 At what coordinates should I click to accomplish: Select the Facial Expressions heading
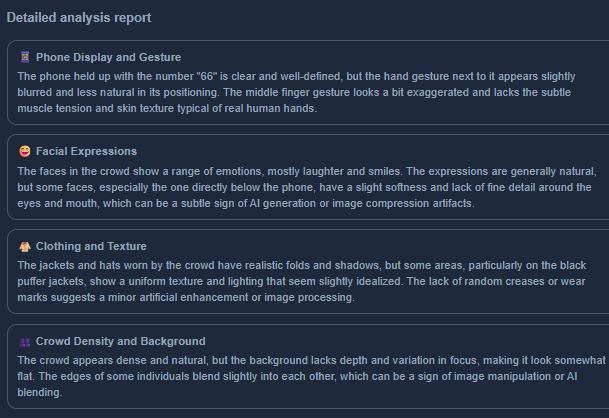[x=86, y=152]
